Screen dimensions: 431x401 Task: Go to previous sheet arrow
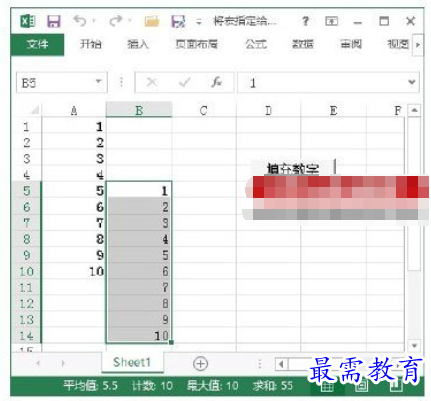[x=38, y=363]
